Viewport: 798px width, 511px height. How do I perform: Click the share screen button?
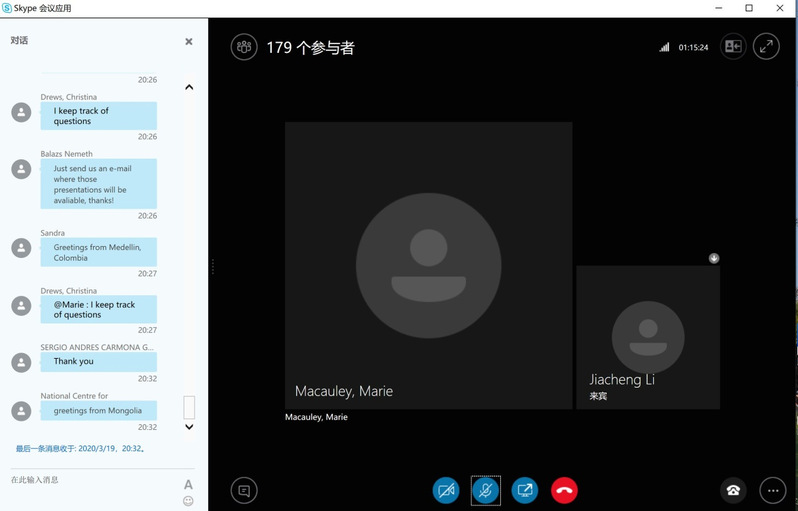pyautogui.click(x=525, y=490)
